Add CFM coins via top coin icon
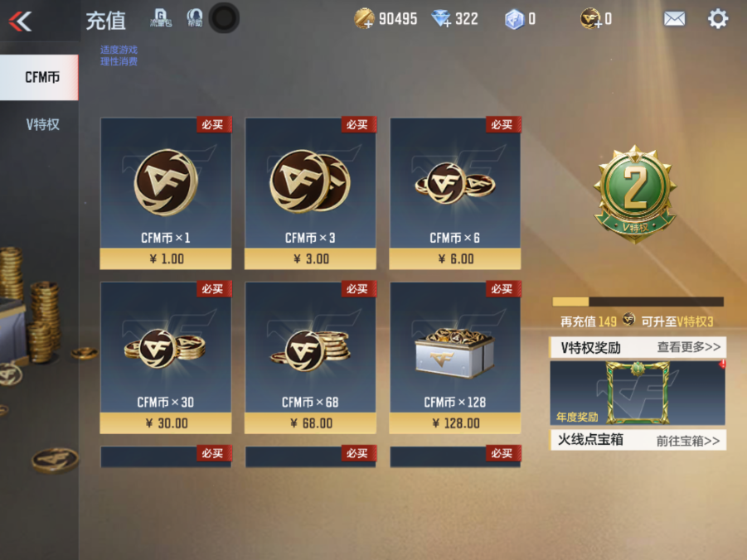Image resolution: width=747 pixels, height=560 pixels. pos(590,19)
